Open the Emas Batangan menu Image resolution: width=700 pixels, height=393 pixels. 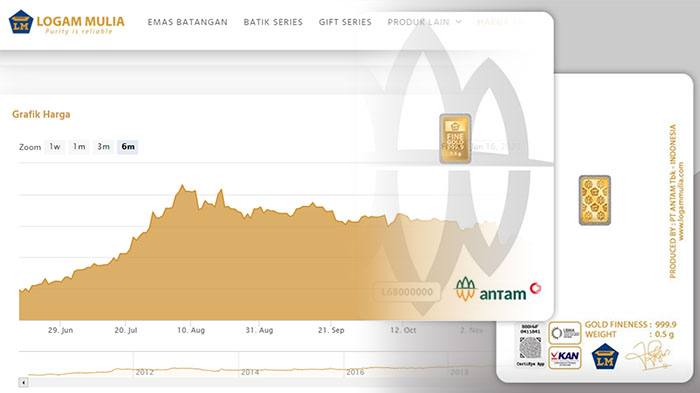(x=188, y=22)
